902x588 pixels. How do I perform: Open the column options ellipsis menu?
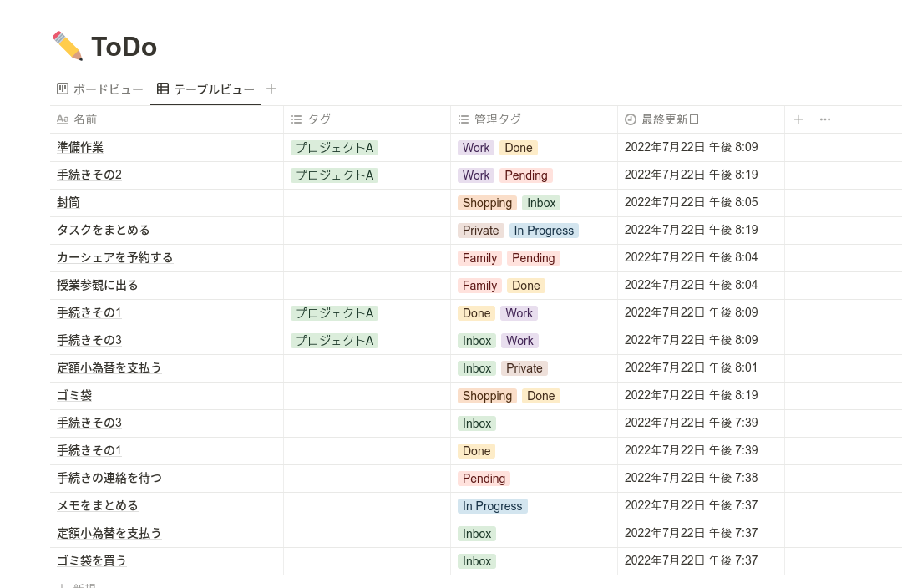(x=825, y=119)
